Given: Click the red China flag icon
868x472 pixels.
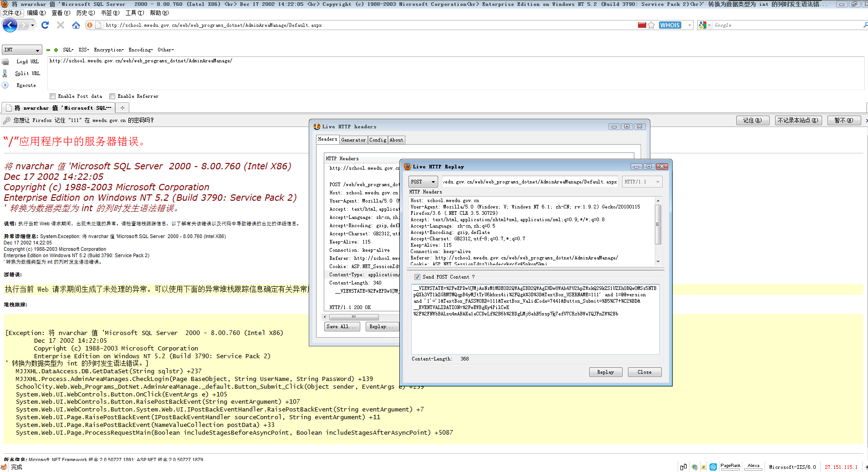Looking at the screenshot, I should (x=642, y=25).
